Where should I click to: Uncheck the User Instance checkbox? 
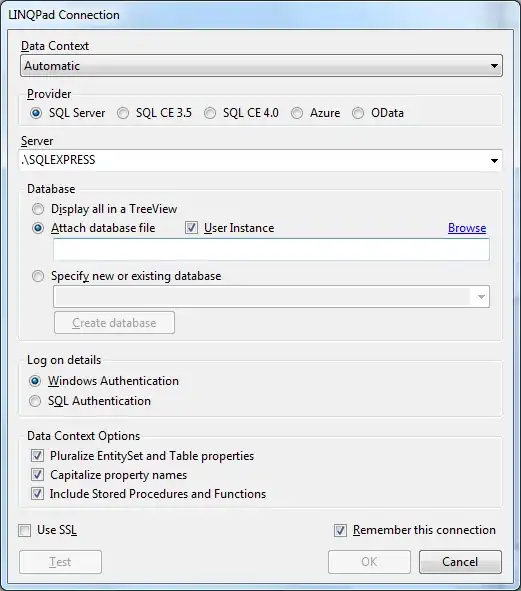[192, 228]
